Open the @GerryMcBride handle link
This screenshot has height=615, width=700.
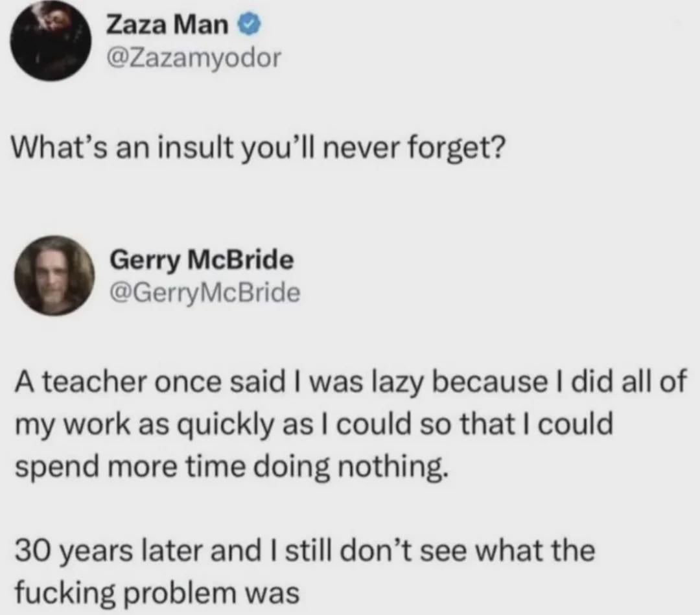pos(207,294)
